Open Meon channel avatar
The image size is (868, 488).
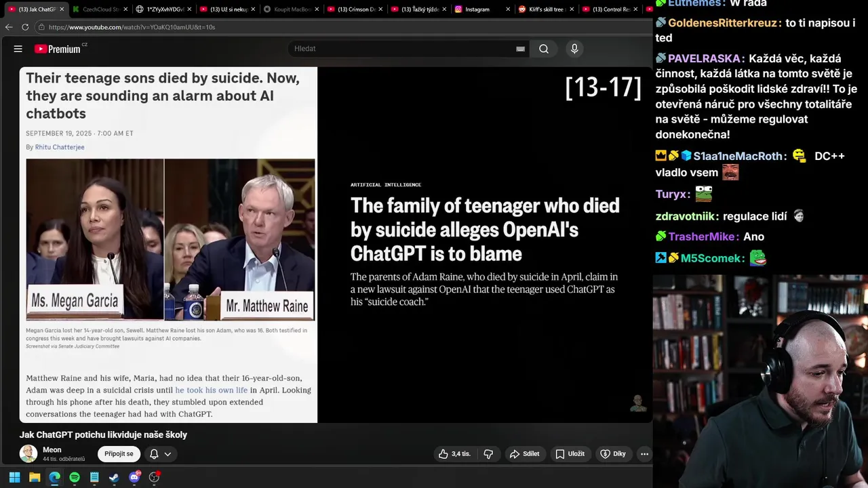28,454
